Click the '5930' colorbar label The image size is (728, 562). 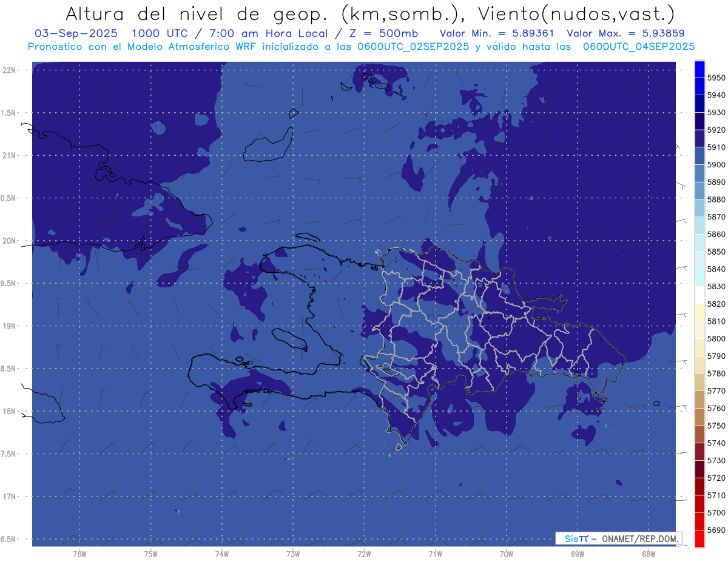[716, 113]
